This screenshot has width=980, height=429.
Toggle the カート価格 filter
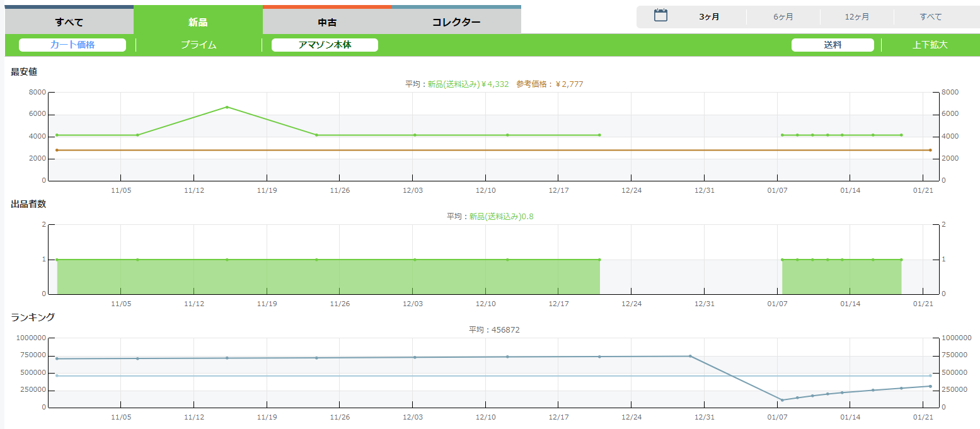pos(72,45)
